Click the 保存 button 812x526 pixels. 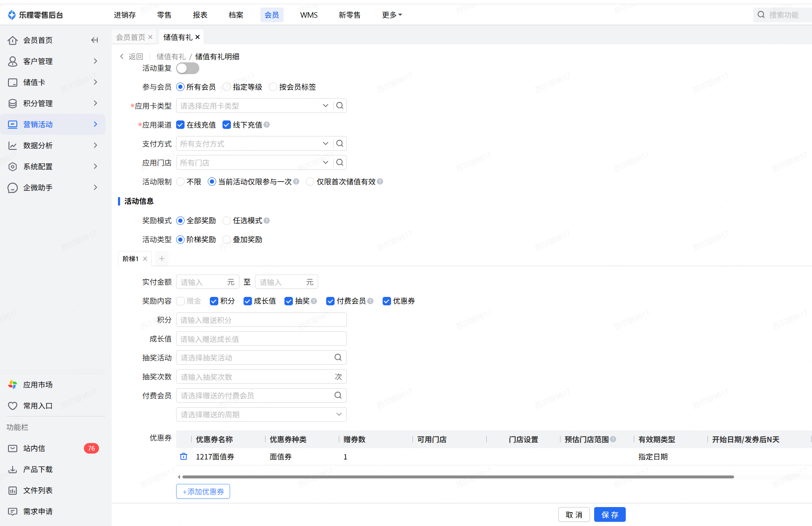[609, 515]
